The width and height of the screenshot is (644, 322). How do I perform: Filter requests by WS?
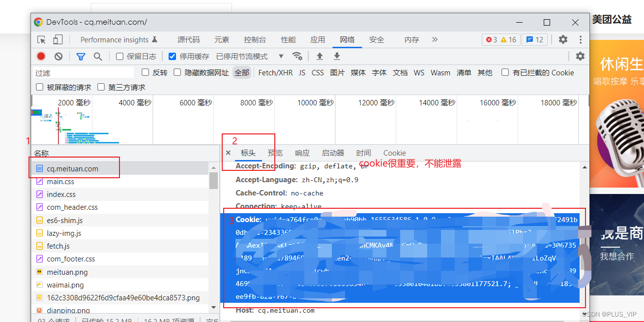(419, 72)
